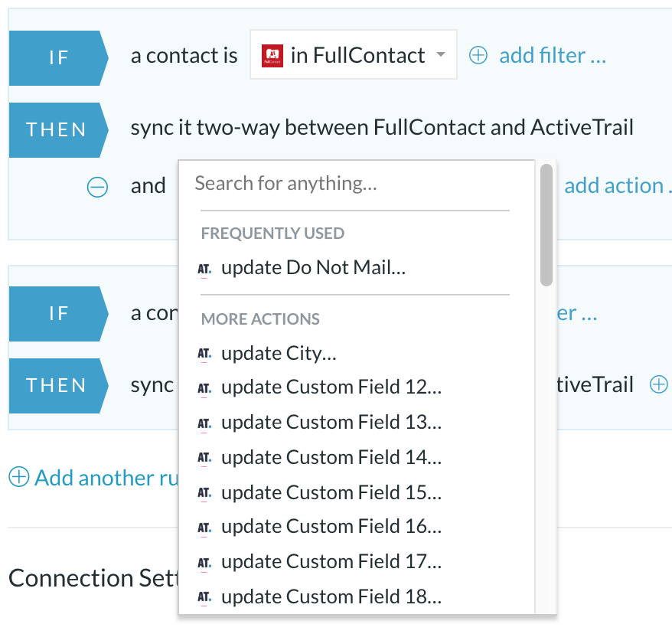Click the first rule's THEN label
Screen dimensions: 672x634
[58, 130]
